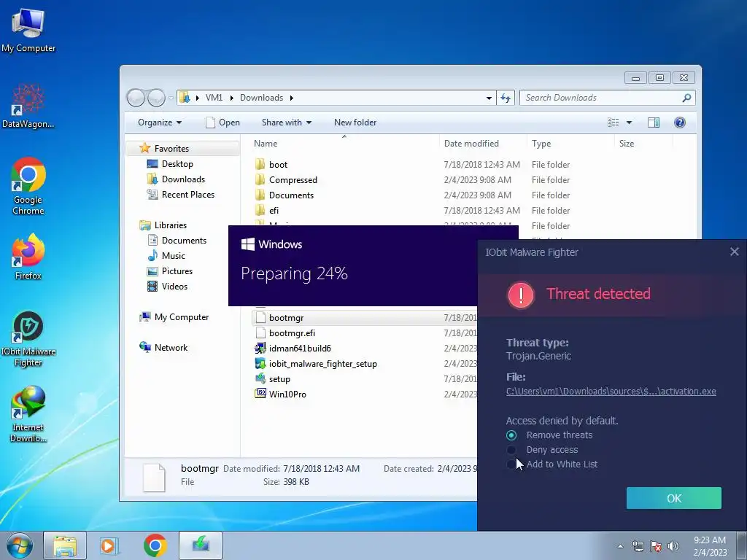The width and height of the screenshot is (747, 560).
Task: Click the installer taskbar icon
Action: coord(201,545)
